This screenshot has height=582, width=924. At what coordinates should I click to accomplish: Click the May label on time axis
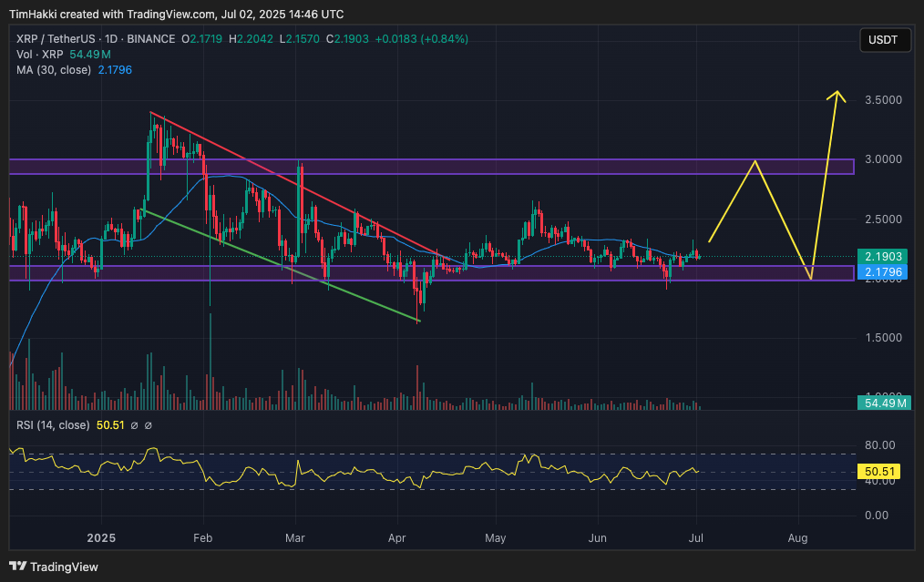pyautogui.click(x=495, y=538)
